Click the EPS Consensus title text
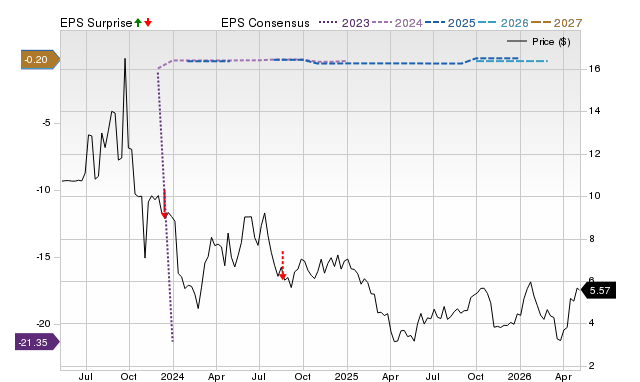The width and height of the screenshot is (640, 382). [x=265, y=23]
